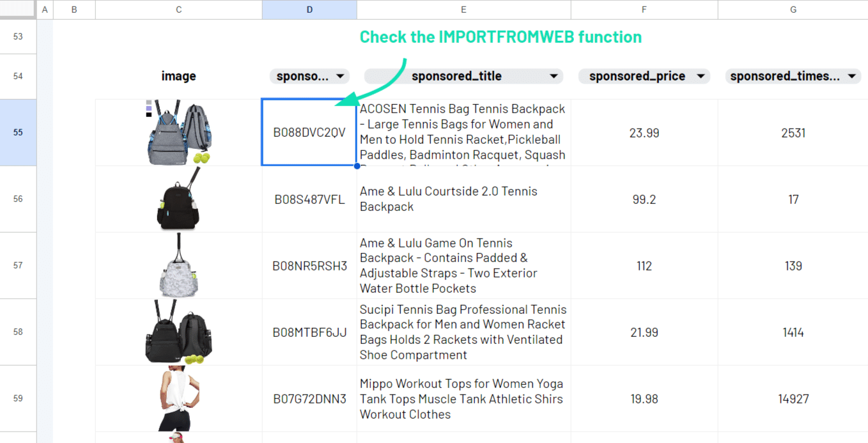Click the cell with price 21.99
Screen dimensions: 868x443
(644, 332)
